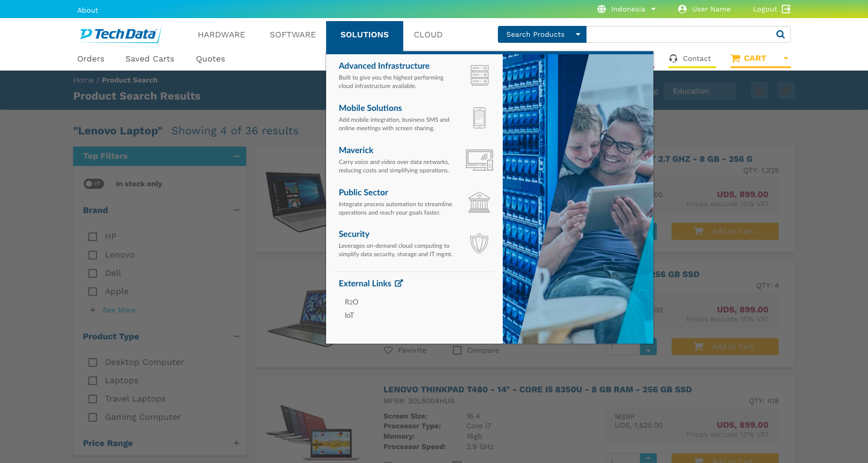
Task: Click the Contact link
Action: (x=697, y=58)
